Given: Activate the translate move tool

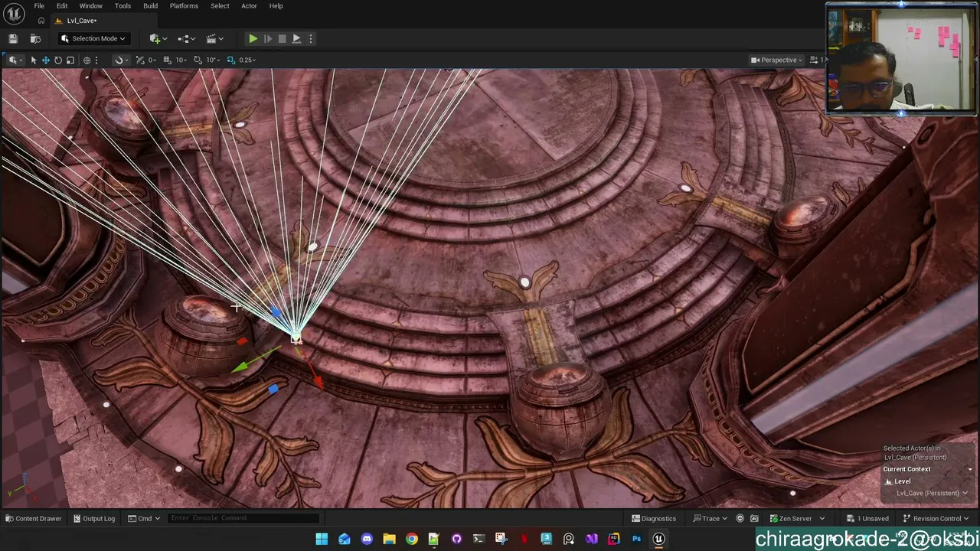Looking at the screenshot, I should point(45,60).
